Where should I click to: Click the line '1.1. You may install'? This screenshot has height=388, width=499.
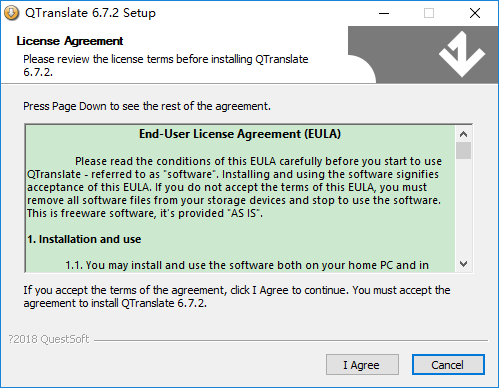tap(247, 265)
